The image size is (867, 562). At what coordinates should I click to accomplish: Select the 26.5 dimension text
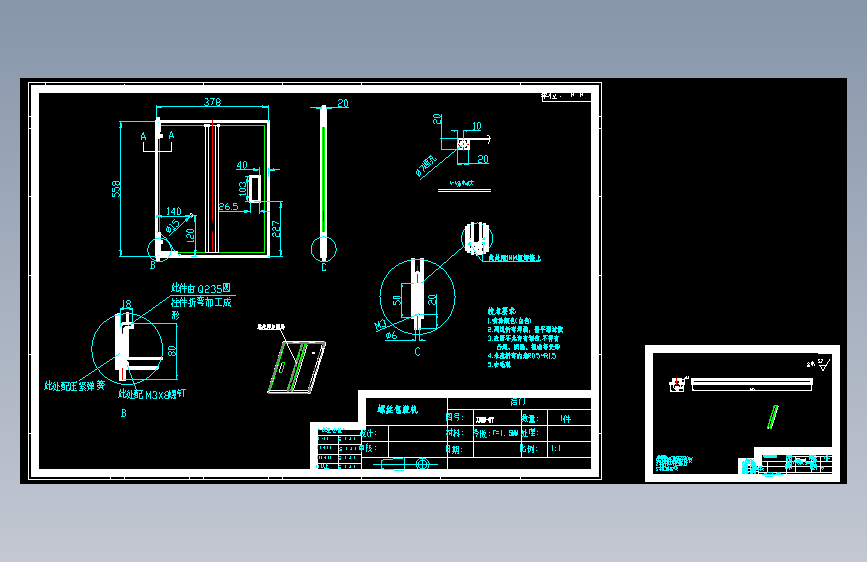(228, 206)
